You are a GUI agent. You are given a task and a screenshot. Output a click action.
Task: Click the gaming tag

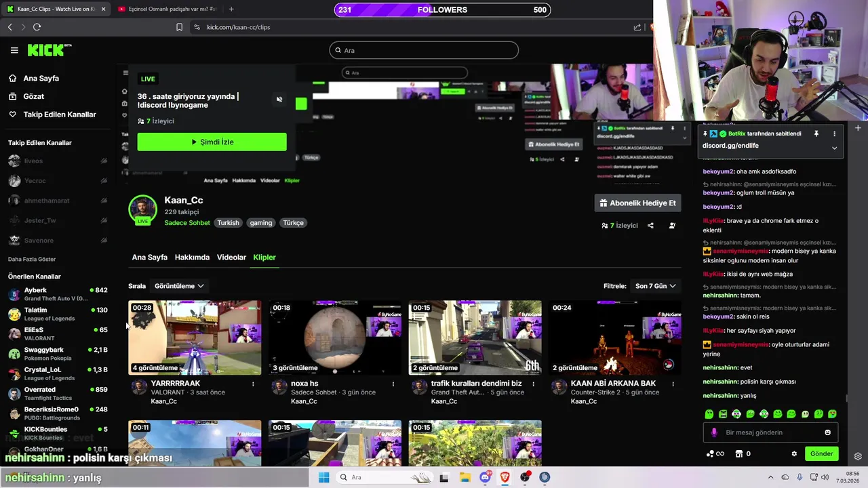(x=260, y=223)
